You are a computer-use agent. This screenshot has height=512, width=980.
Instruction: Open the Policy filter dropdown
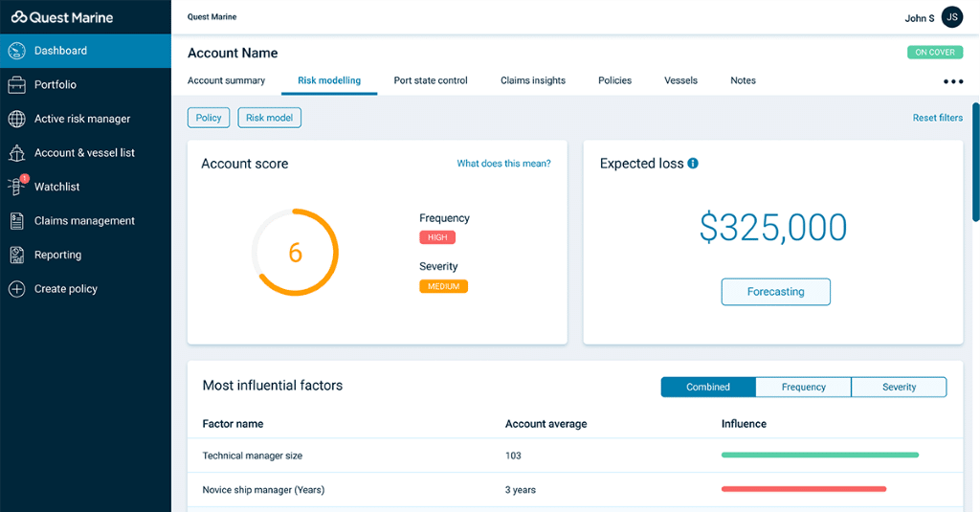tap(209, 118)
